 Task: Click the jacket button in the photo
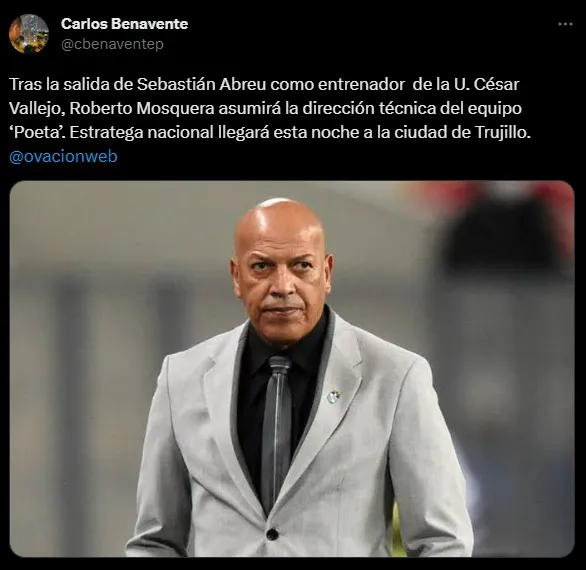tap(272, 534)
